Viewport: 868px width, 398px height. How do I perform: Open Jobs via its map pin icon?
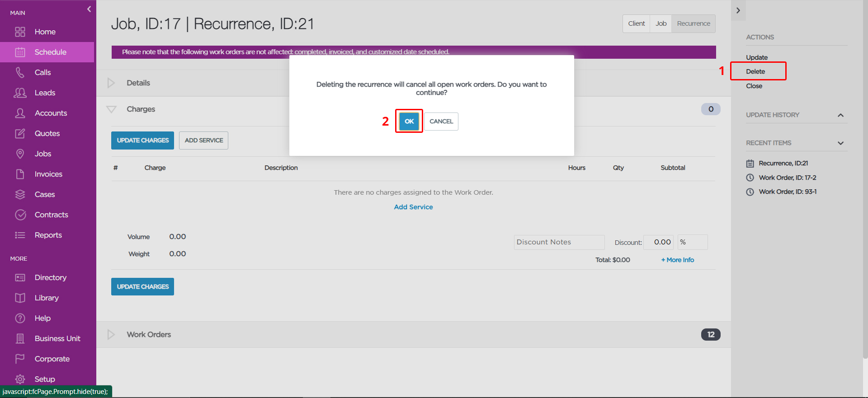pos(20,154)
